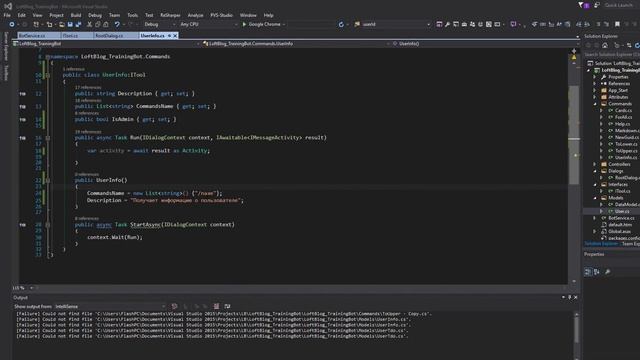Open the Server Explorer side tab

pyautogui.click(x=6, y=47)
